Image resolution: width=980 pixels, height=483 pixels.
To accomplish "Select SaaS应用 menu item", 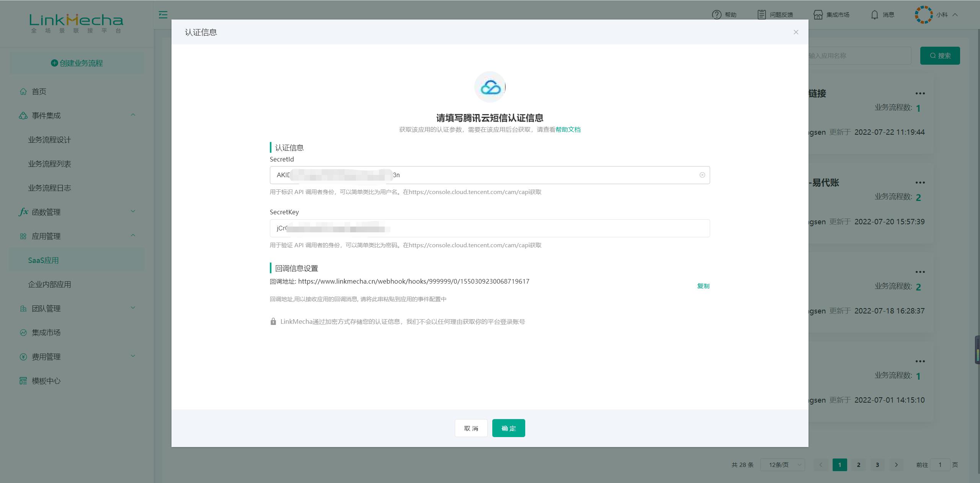I will 77,260.
